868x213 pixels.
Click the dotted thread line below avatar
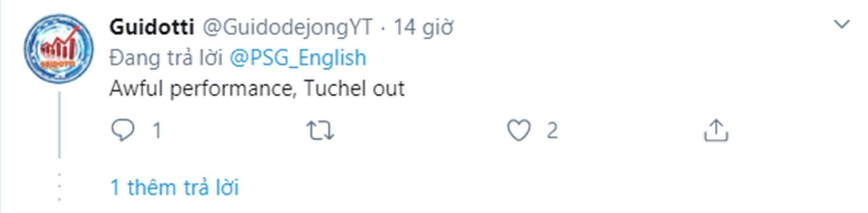click(59, 187)
